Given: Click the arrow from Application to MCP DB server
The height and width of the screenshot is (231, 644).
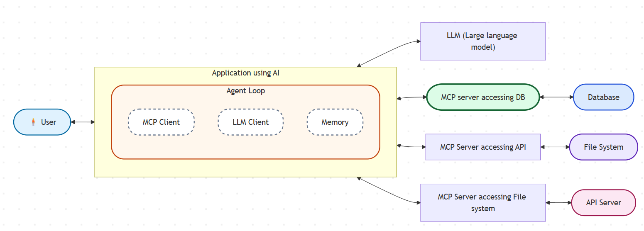Looking at the screenshot, I should point(411,97).
